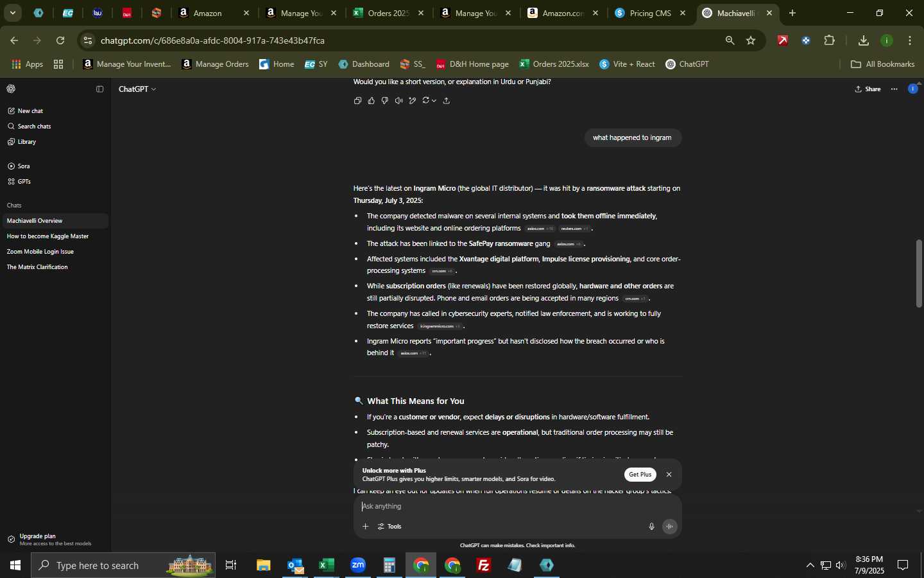Open edit in canvas pencil icon
This screenshot has height=578, width=924.
[413, 101]
